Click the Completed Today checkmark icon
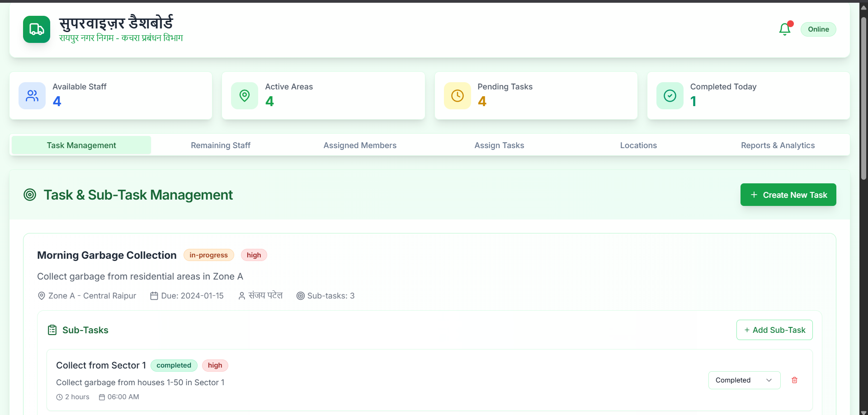This screenshot has height=415, width=868. tap(670, 96)
